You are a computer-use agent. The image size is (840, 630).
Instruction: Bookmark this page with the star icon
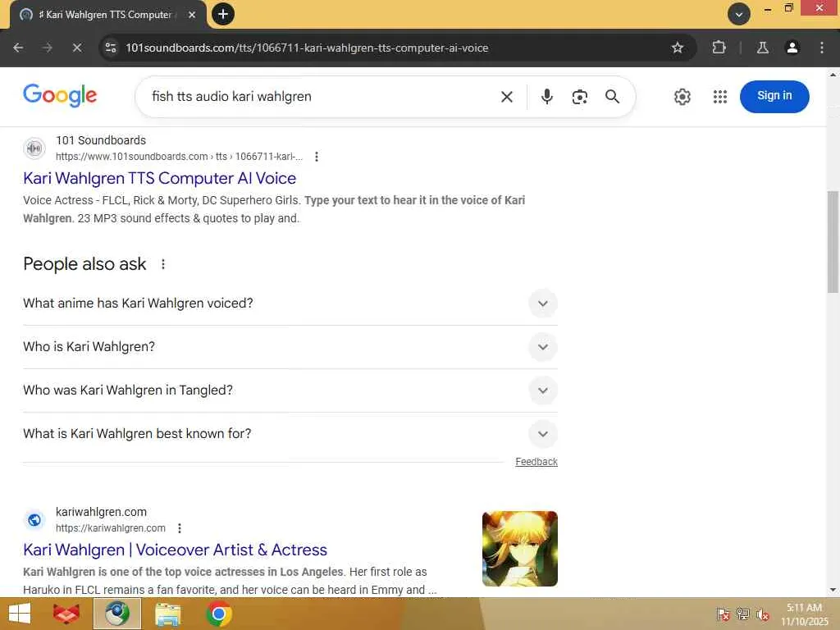pyautogui.click(x=677, y=48)
